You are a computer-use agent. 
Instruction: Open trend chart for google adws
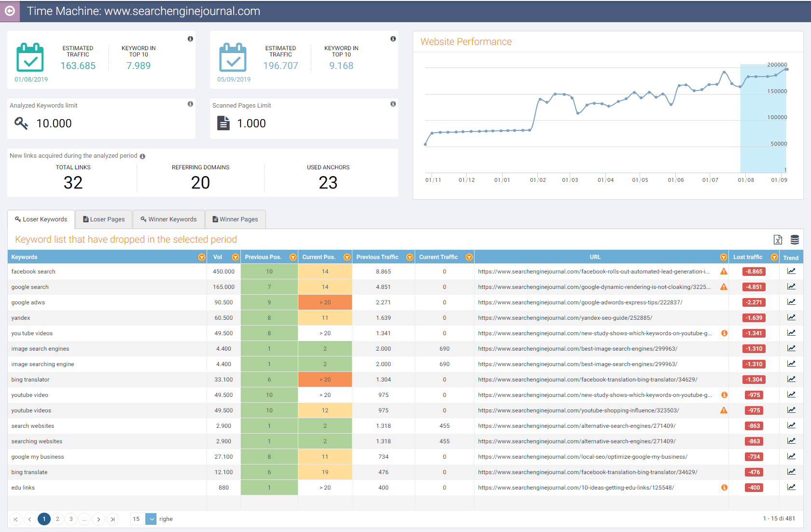click(791, 302)
